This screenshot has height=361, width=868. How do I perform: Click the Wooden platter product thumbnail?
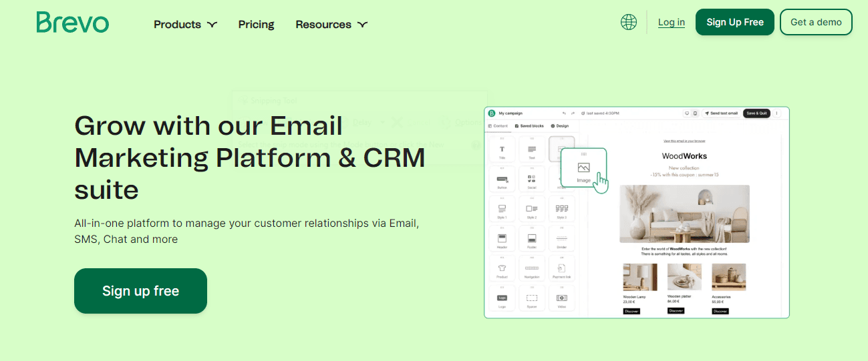tap(684, 277)
